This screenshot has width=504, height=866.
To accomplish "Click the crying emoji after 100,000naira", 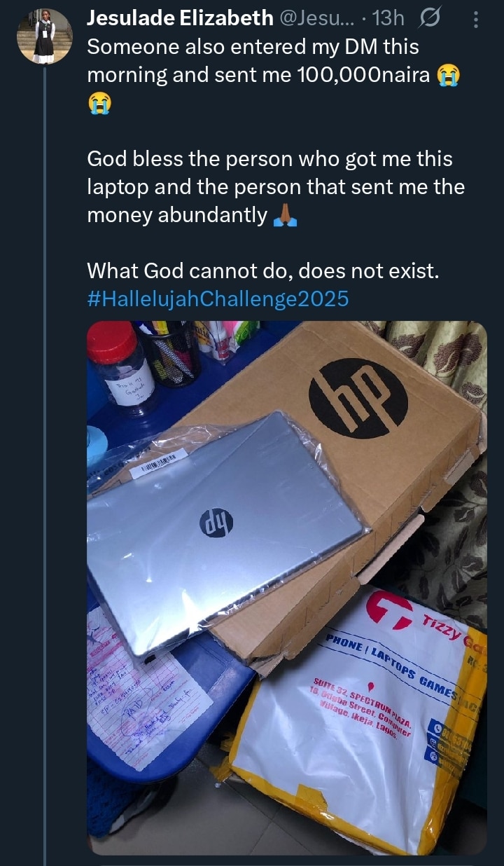I will pos(449,76).
